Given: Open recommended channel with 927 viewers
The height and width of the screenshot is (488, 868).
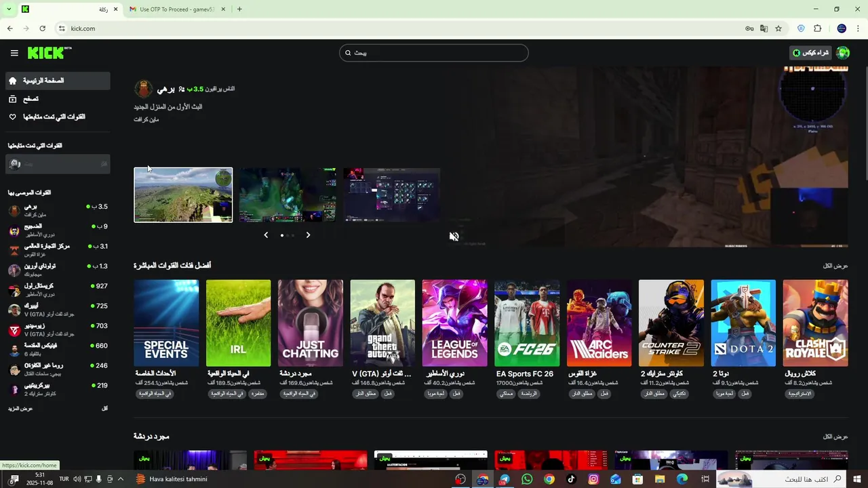Looking at the screenshot, I should point(58,289).
